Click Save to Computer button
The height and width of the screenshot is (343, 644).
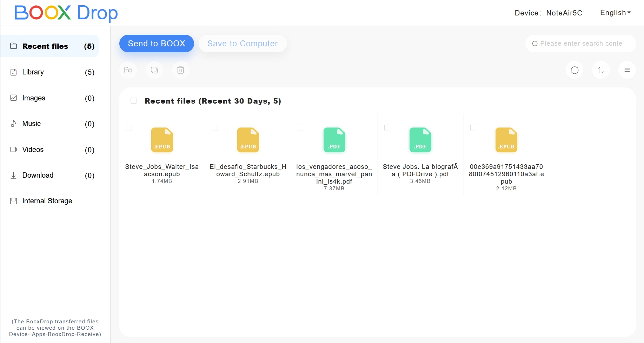pyautogui.click(x=243, y=44)
